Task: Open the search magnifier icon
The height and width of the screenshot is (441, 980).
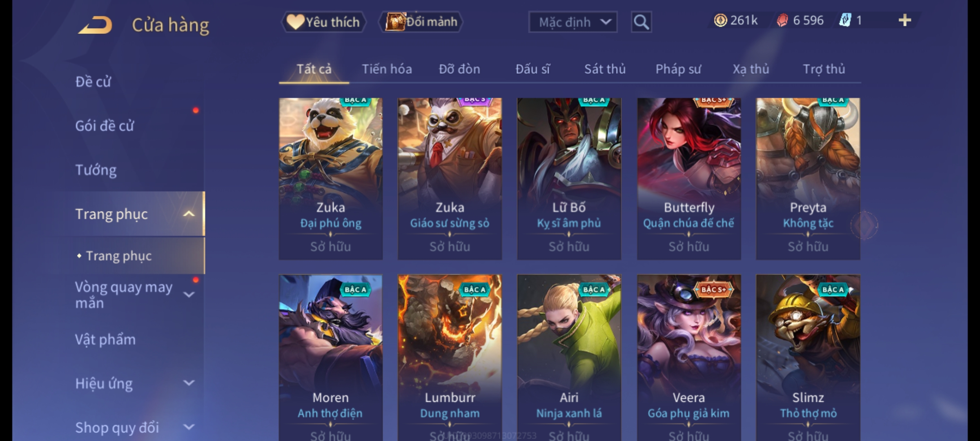Action: pyautogui.click(x=641, y=22)
